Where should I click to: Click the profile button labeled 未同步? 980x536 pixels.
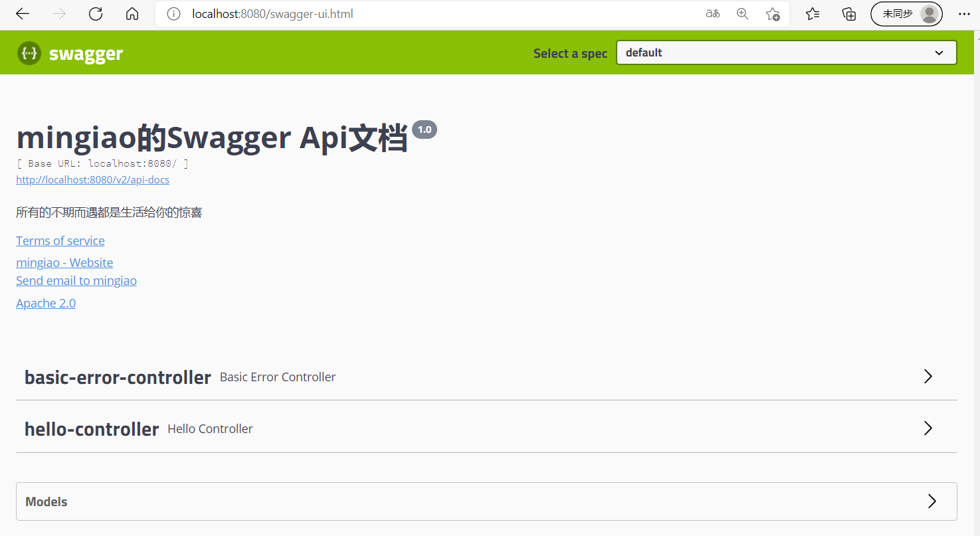coord(906,14)
